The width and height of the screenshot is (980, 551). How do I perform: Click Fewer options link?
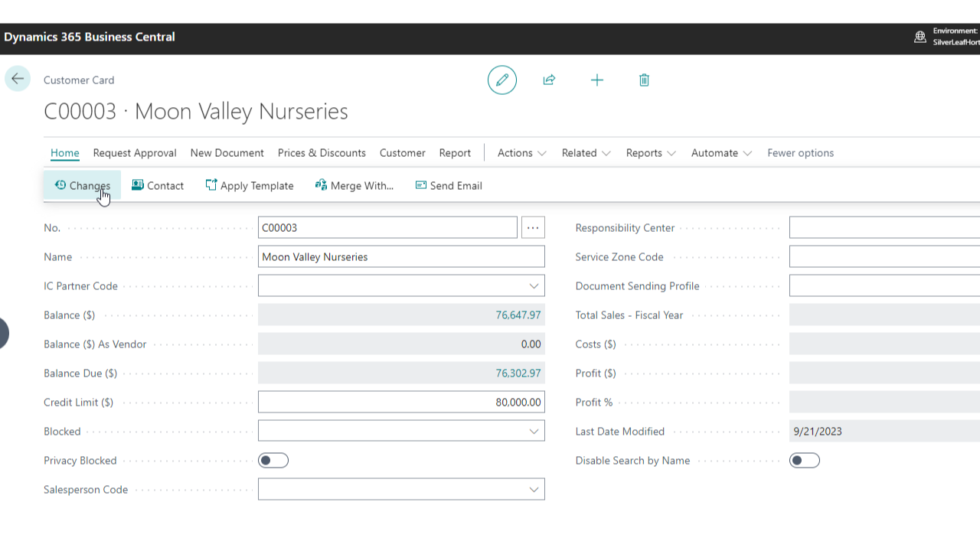tap(800, 152)
